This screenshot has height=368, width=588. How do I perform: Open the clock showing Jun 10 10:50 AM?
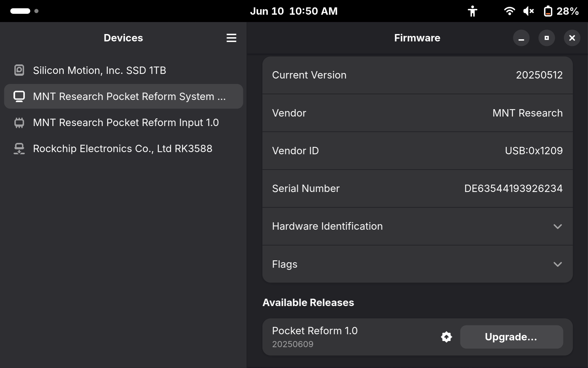(294, 11)
